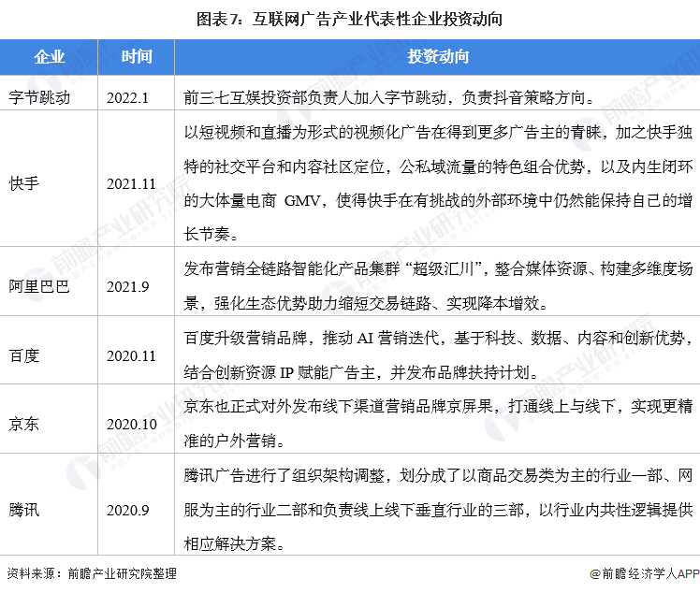
Task: Click the 投资动向 column header
Action: [x=438, y=57]
